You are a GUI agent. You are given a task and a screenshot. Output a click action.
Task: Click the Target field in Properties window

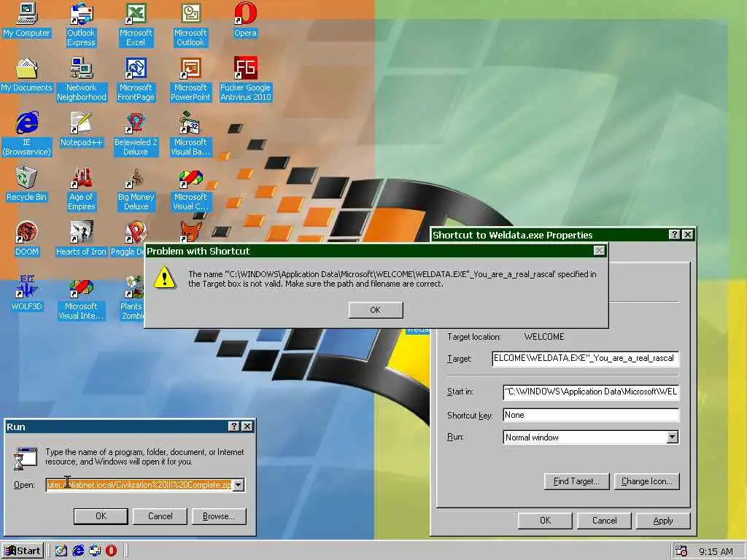pyautogui.click(x=586, y=359)
